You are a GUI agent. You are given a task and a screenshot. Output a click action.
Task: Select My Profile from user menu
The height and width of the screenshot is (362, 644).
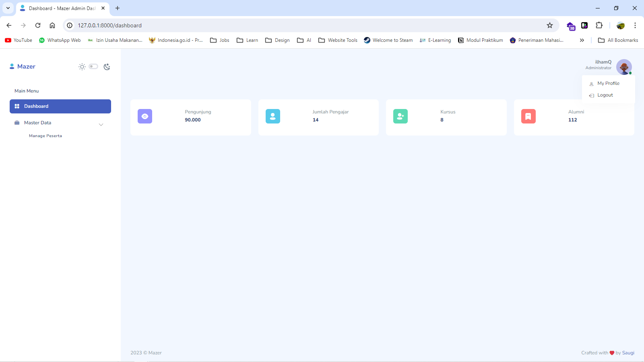coord(608,83)
